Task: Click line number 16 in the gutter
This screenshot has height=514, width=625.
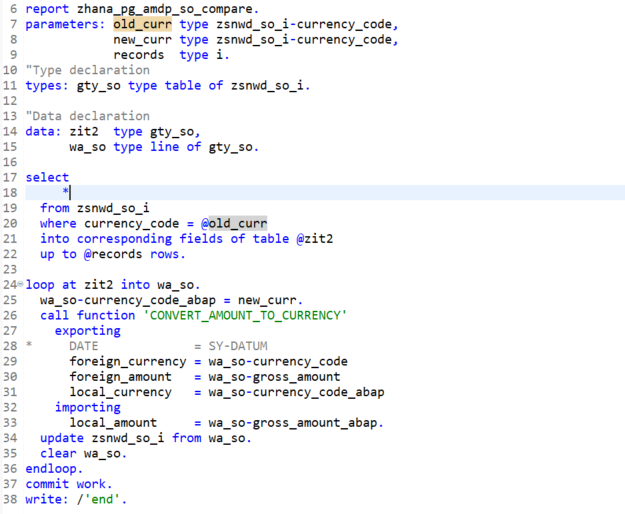Action: pos(10,162)
